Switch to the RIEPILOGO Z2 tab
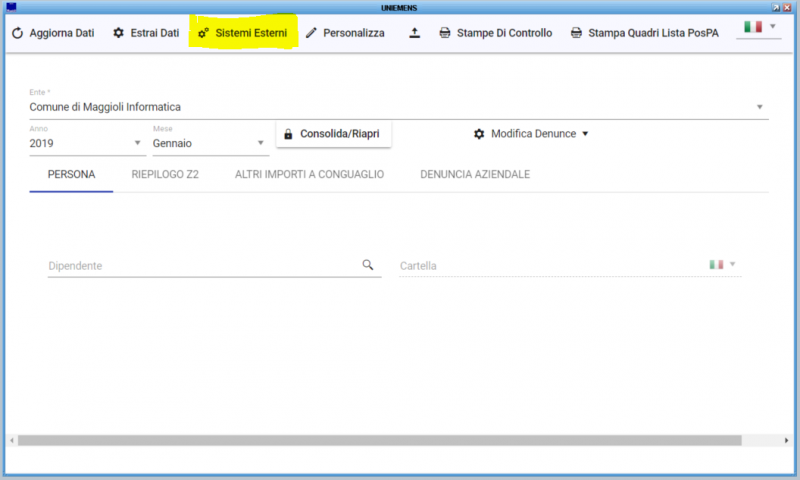The height and width of the screenshot is (480, 800). 165,175
